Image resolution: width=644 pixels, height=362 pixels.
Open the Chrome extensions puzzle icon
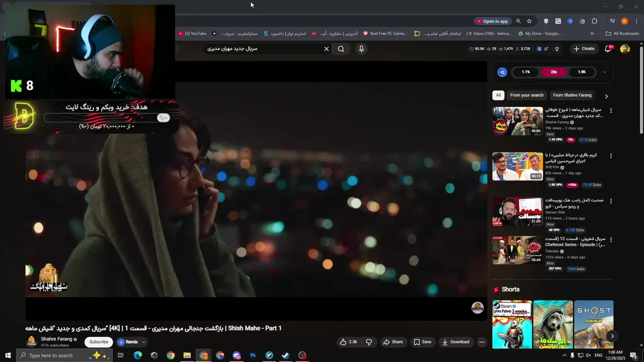[594, 21]
